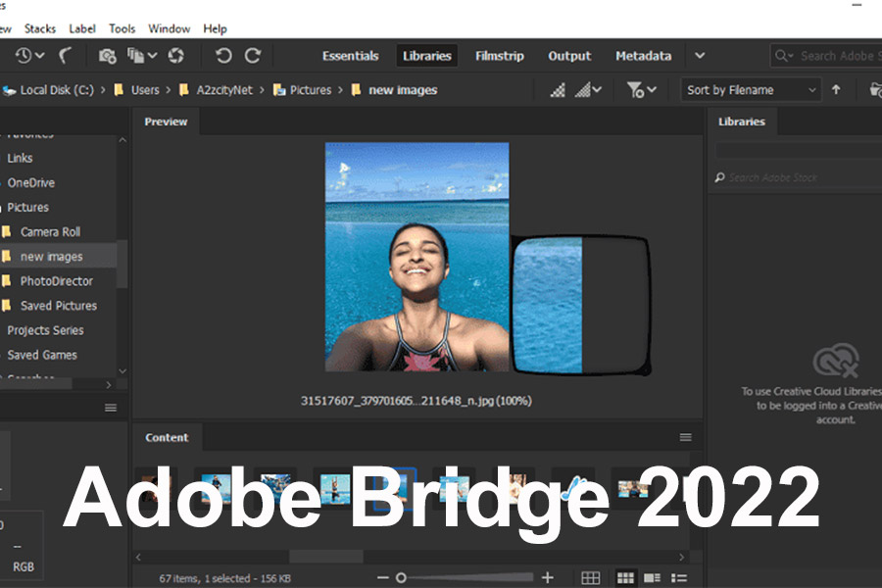882x588 pixels.
Task: Select Pictures in folder tree
Action: click(x=27, y=208)
